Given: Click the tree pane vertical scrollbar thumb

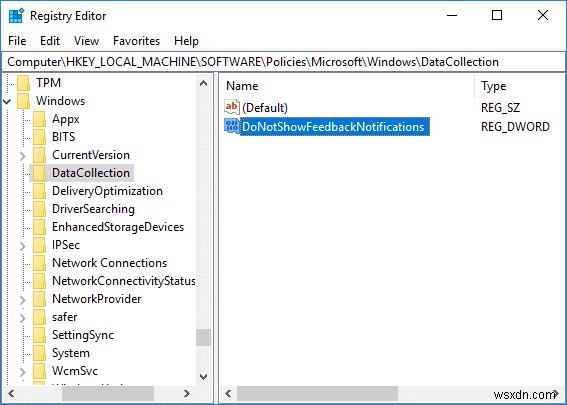Looking at the screenshot, I should (x=204, y=337).
